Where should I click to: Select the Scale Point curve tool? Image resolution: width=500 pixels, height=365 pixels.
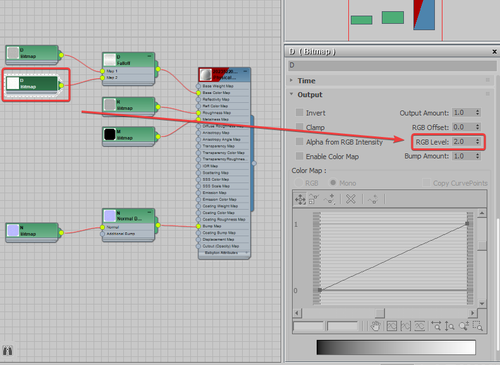pyautogui.click(x=313, y=200)
